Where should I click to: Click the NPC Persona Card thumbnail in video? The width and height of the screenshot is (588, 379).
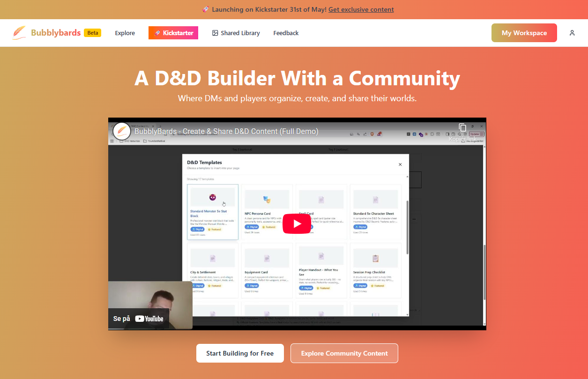coord(267,199)
